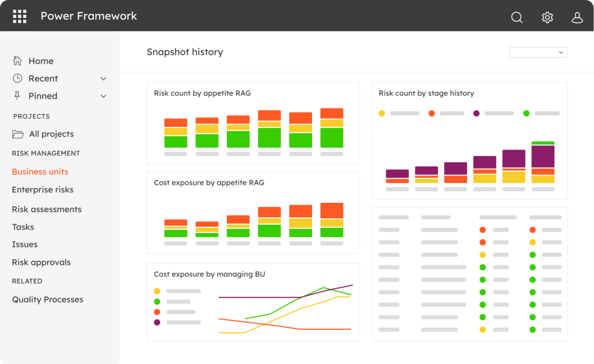Open Risk approvals in sidebar
594x364 pixels.
pyautogui.click(x=41, y=262)
